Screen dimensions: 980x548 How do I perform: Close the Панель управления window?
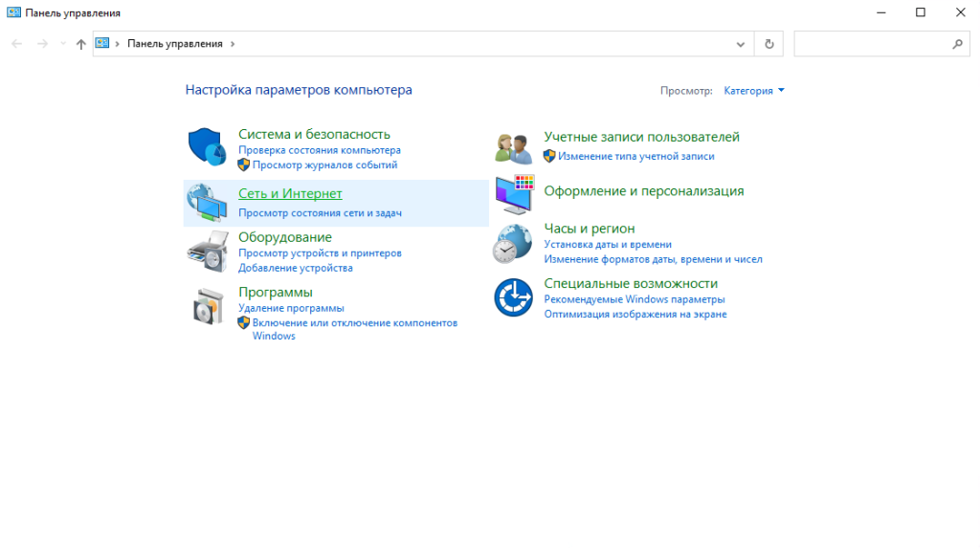pos(961,12)
